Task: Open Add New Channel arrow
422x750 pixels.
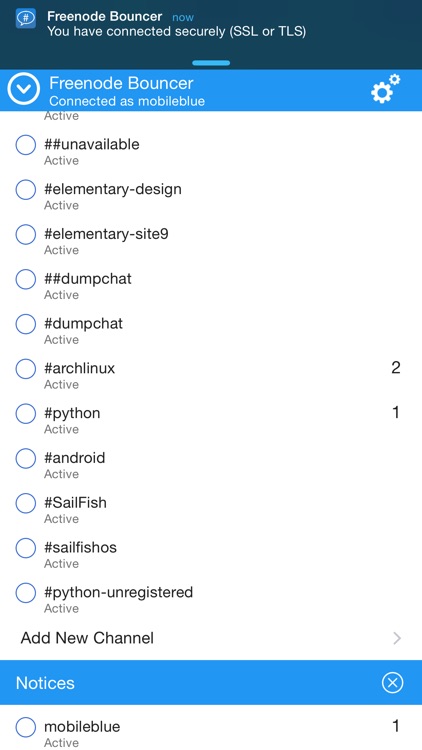Action: click(397, 638)
